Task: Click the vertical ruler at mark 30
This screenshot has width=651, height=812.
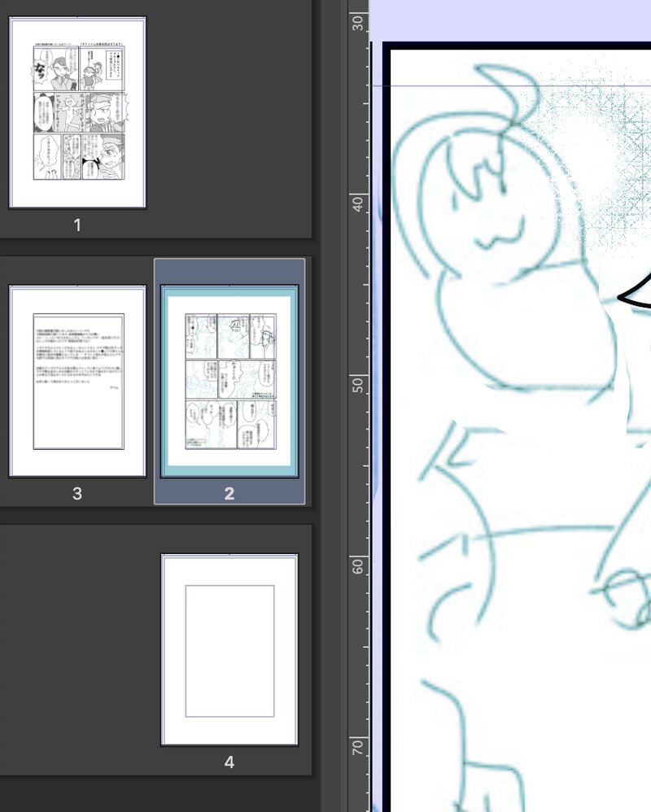Action: click(x=358, y=23)
